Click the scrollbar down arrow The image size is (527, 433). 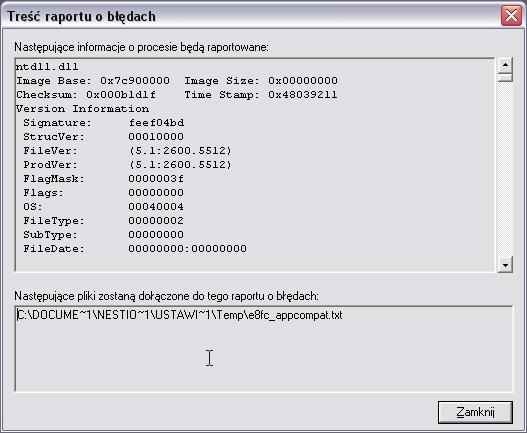coord(505,265)
